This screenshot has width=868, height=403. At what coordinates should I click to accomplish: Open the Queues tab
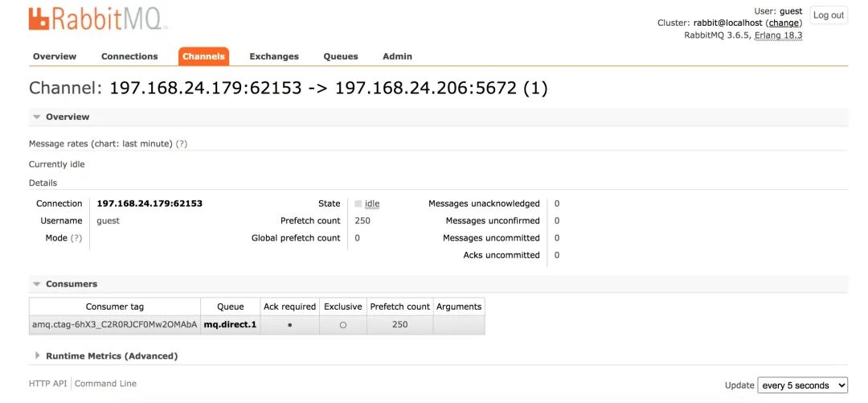[341, 56]
